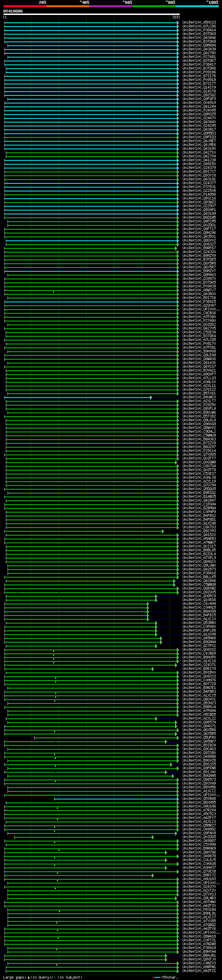Select hit label UniRef100_O42710
The width and height of the screenshot is (222, 980).
199,152
